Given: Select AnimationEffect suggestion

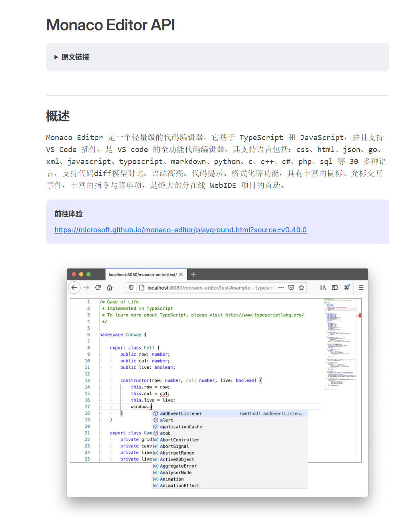Looking at the screenshot, I should coord(230,486).
